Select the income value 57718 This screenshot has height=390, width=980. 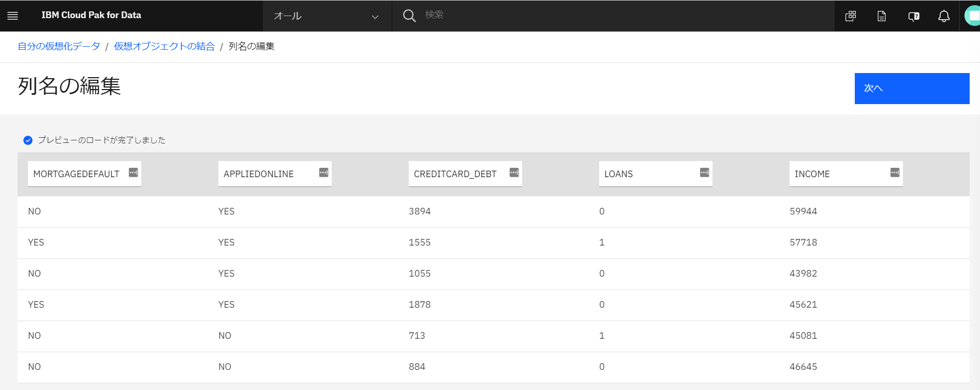pos(803,242)
